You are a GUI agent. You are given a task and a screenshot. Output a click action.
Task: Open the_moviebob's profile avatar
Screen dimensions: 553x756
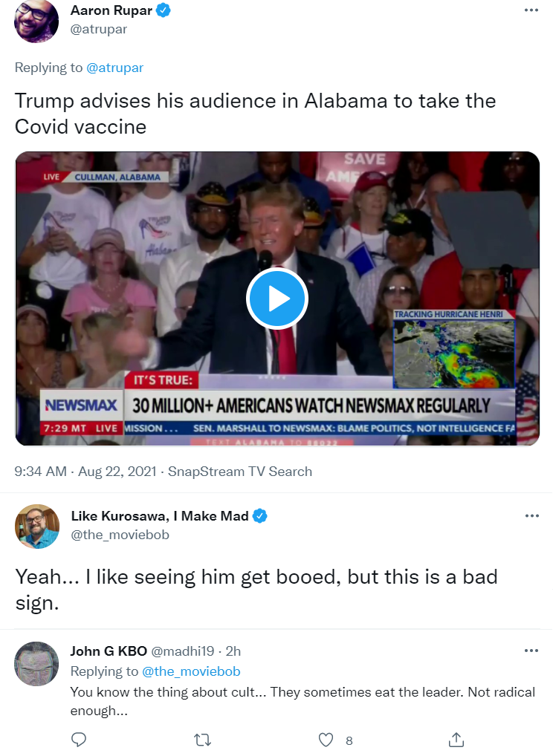click(37, 527)
